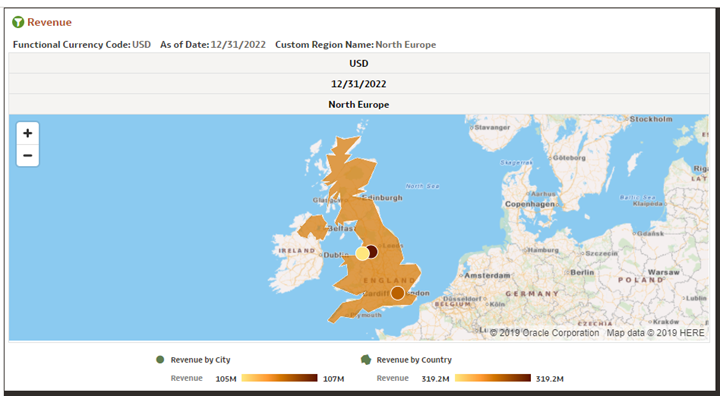Screen dimensions: 720x396
Task: Click the Stavanger label on the map
Action: coord(492,127)
